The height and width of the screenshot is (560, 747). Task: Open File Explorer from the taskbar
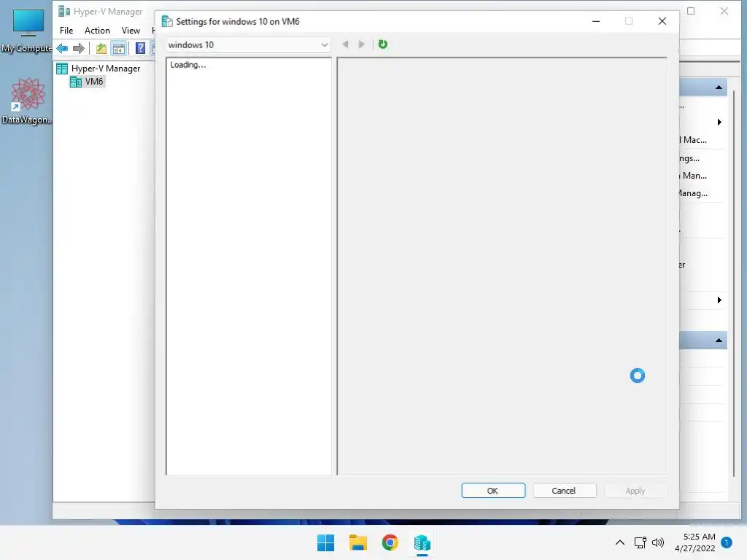pyautogui.click(x=357, y=542)
